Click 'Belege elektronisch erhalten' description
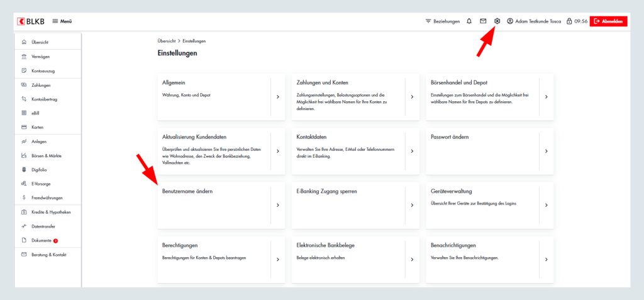Viewport: 644px width, 300px height. click(320, 258)
